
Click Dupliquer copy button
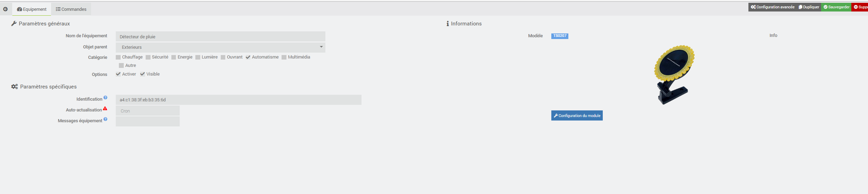pos(809,7)
